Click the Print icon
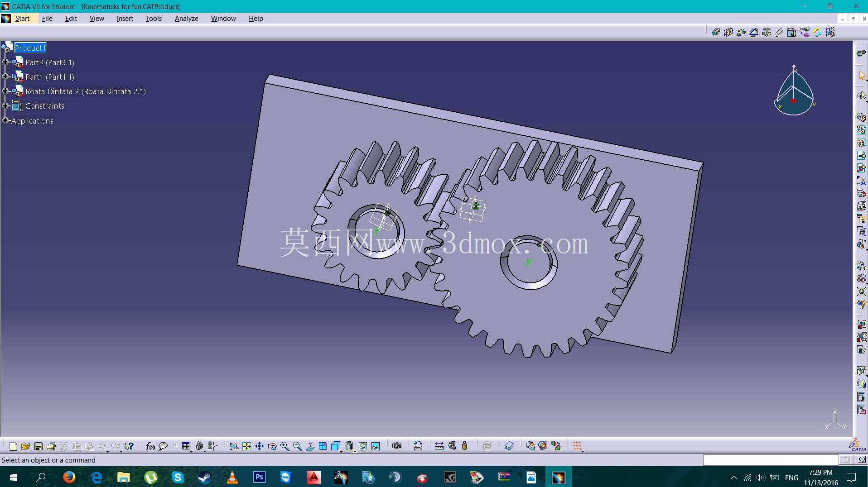This screenshot has height=487, width=868. (x=51, y=446)
